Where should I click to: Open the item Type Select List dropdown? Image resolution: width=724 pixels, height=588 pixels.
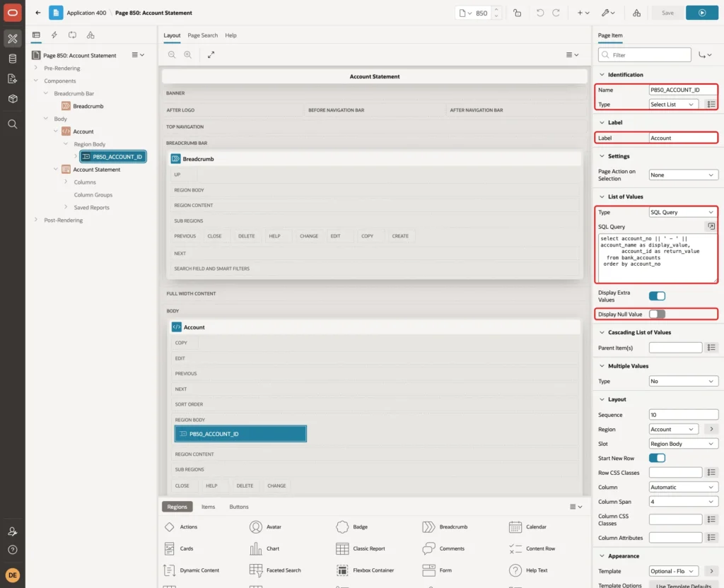673,105
